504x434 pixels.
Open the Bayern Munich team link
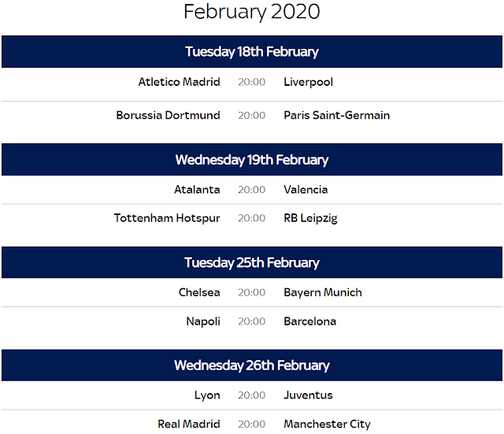pos(323,293)
